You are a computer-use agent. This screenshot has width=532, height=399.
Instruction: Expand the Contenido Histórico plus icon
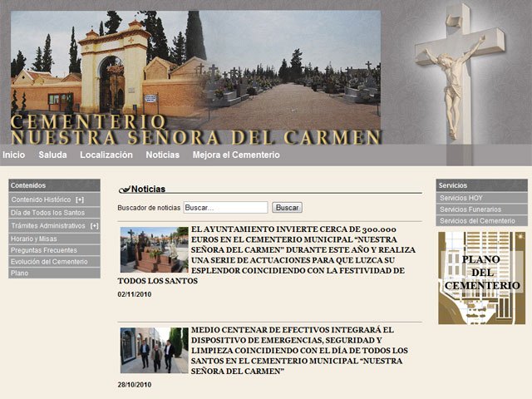coord(80,199)
